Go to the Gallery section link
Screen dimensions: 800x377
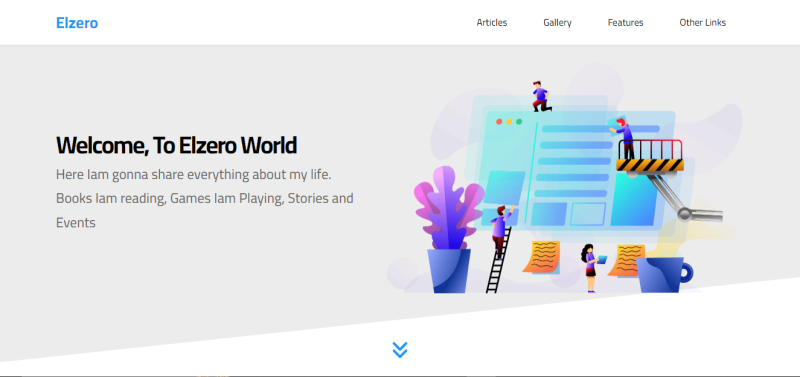557,22
